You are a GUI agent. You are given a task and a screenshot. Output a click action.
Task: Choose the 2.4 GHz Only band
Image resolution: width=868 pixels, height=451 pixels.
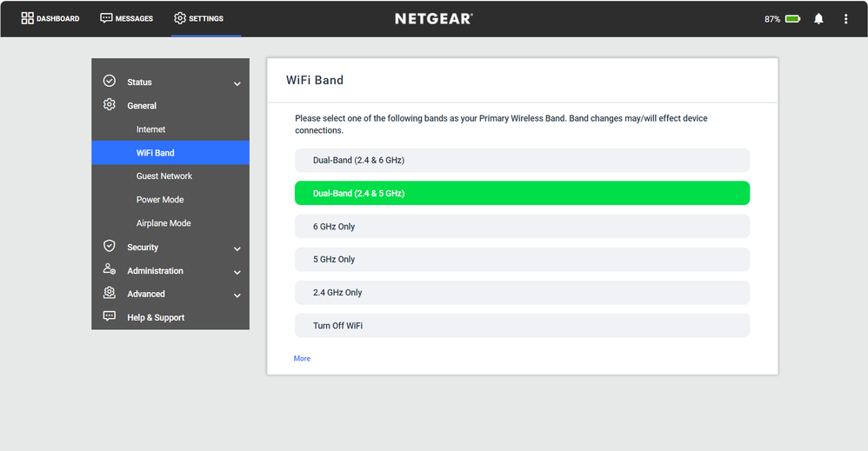pos(522,292)
